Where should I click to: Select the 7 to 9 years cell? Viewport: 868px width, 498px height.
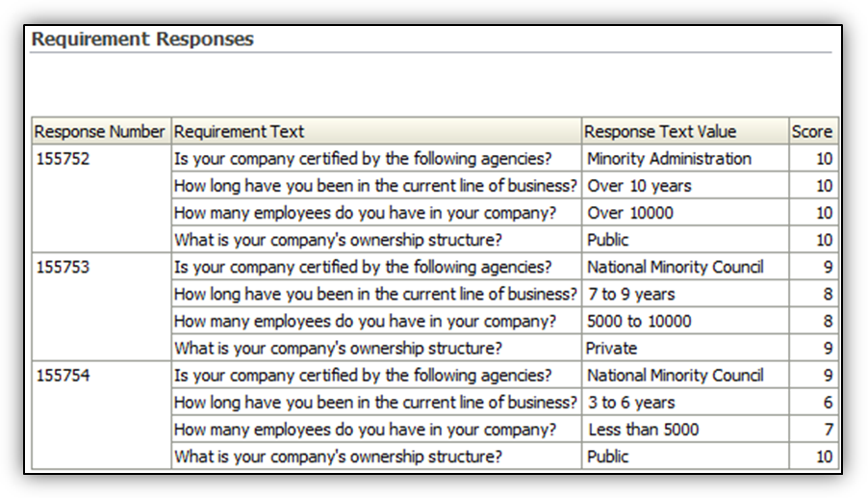pos(631,294)
